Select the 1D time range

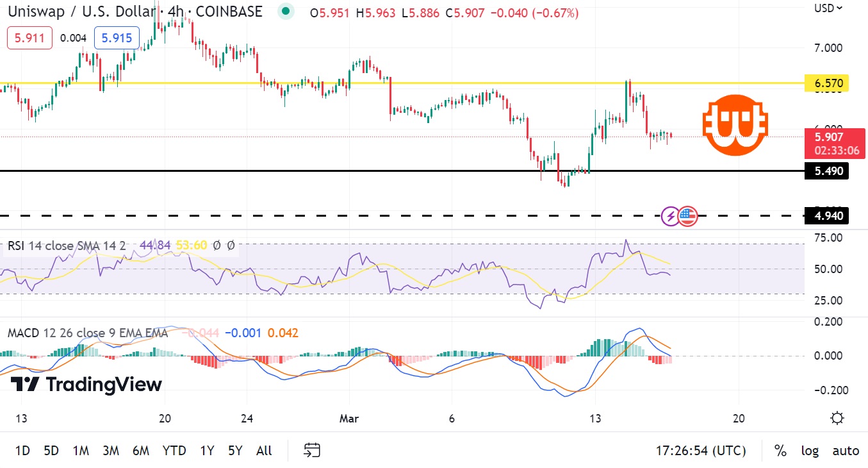tap(22, 451)
